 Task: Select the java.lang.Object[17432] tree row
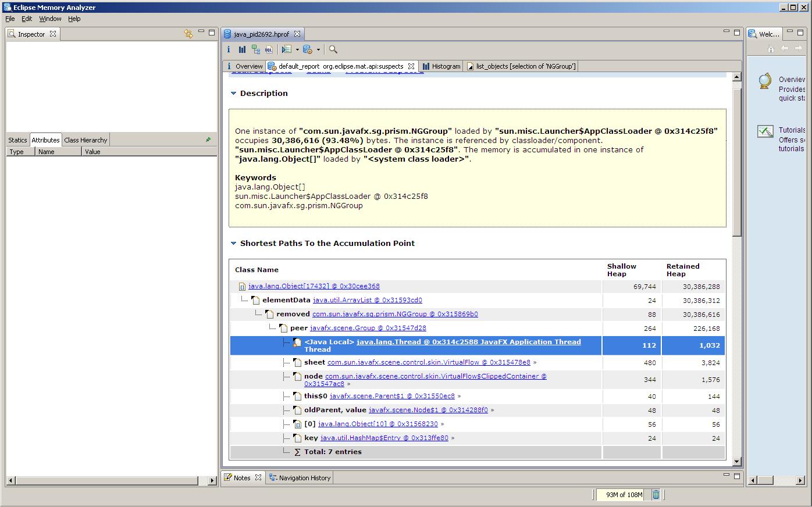314,286
